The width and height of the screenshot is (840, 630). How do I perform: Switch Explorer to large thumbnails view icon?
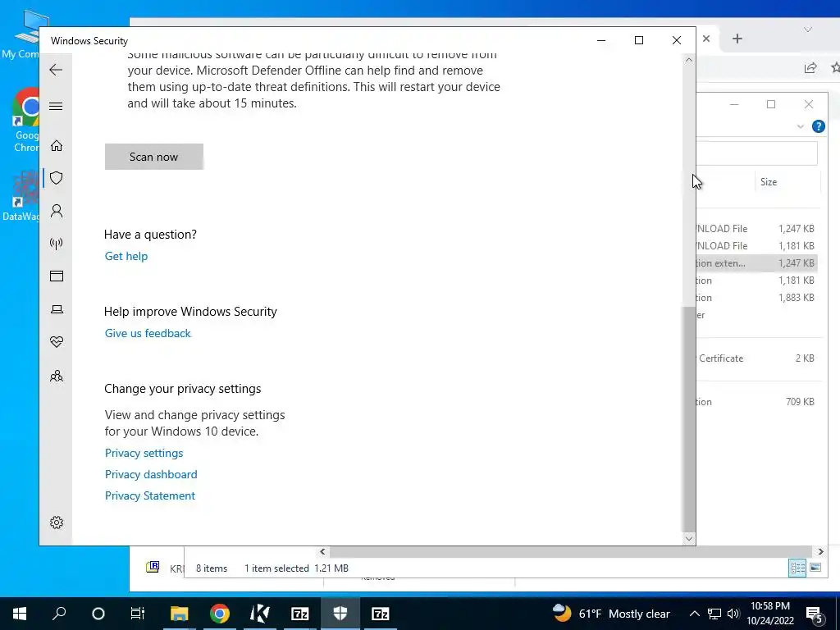(815, 568)
